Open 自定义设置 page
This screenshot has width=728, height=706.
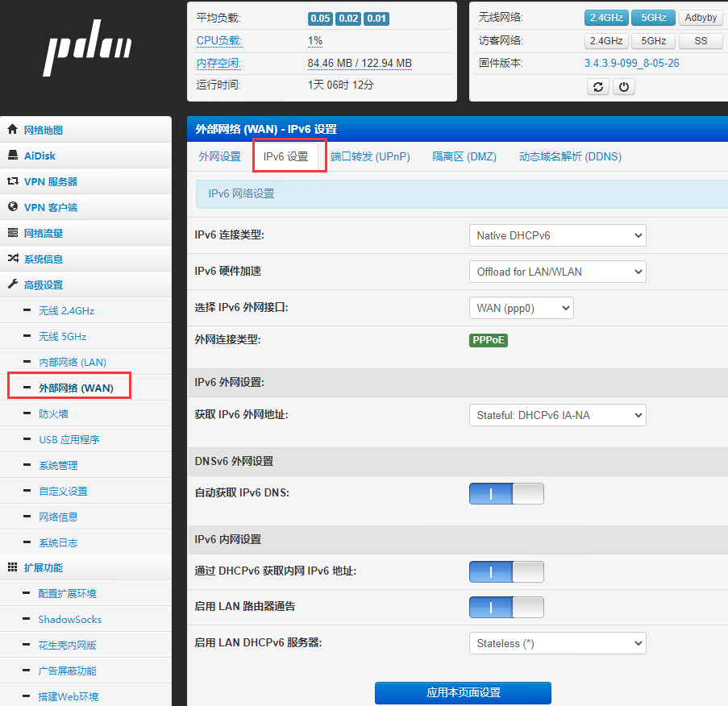click(63, 491)
